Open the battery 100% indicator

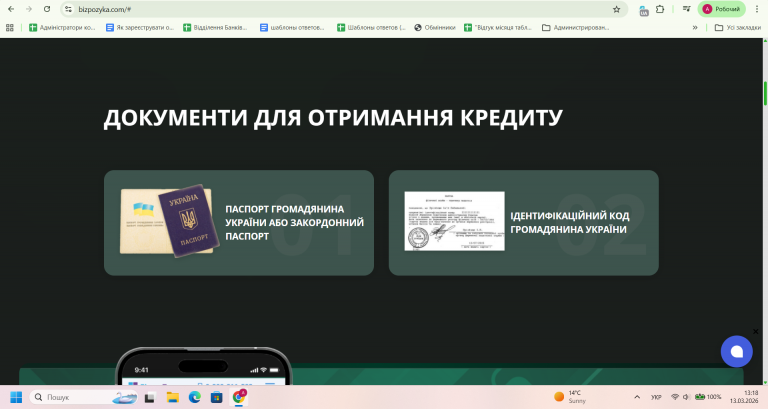(x=708, y=397)
